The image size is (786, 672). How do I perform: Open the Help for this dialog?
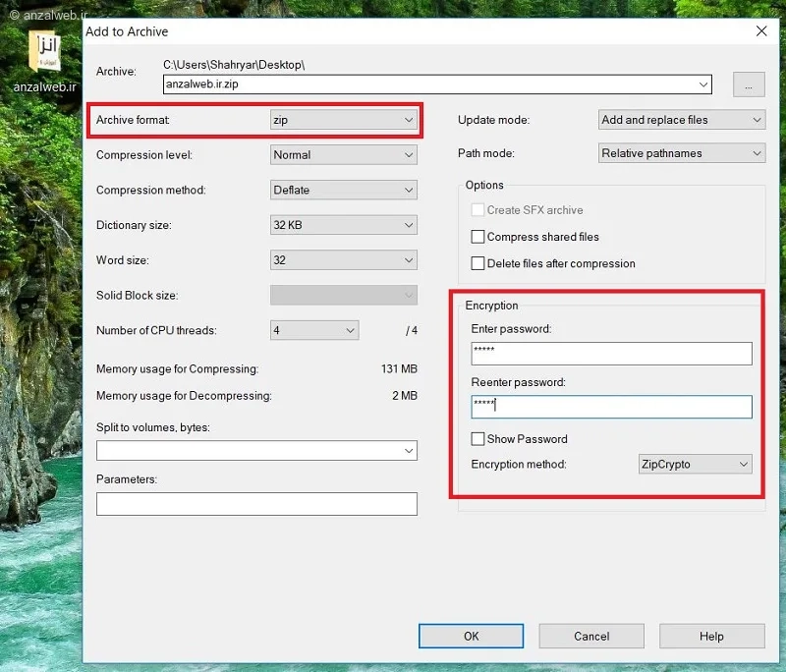pyautogui.click(x=711, y=636)
